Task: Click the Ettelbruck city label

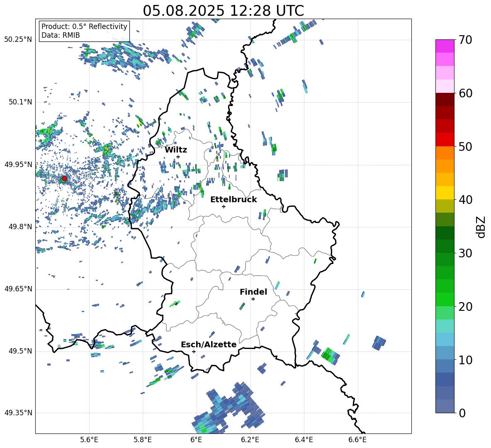Action: tap(233, 200)
